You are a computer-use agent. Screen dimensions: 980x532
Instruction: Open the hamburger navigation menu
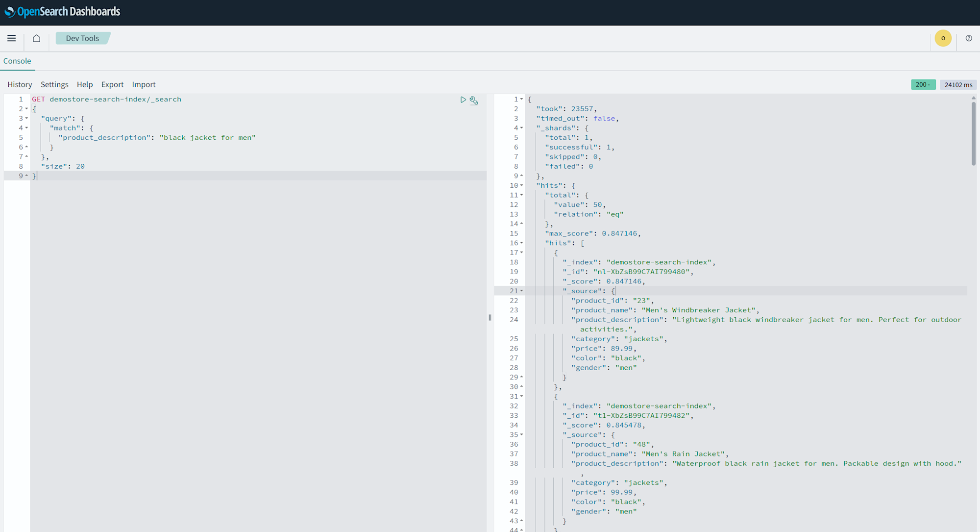coord(12,38)
